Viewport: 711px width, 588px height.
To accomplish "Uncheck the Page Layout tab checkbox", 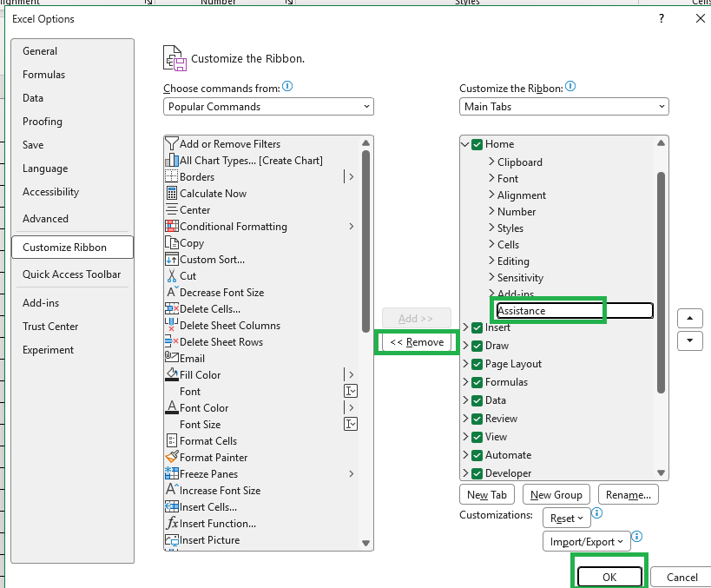I will pyautogui.click(x=477, y=364).
